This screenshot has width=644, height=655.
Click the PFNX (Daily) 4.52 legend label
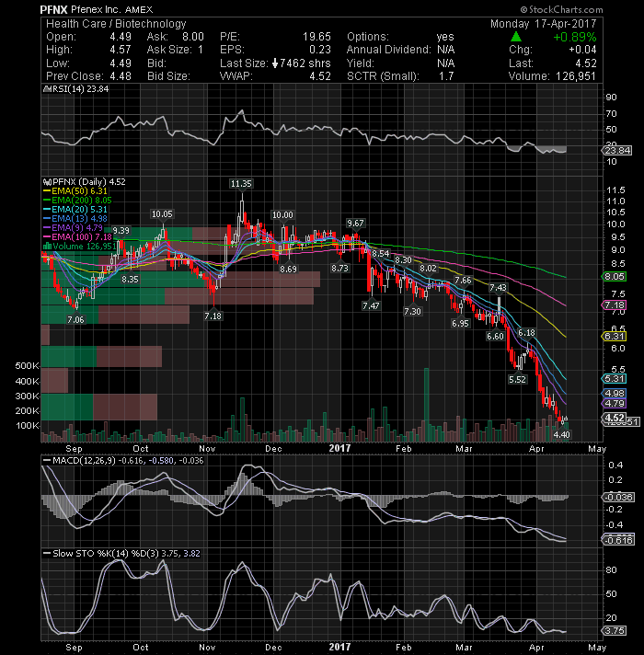coord(85,182)
